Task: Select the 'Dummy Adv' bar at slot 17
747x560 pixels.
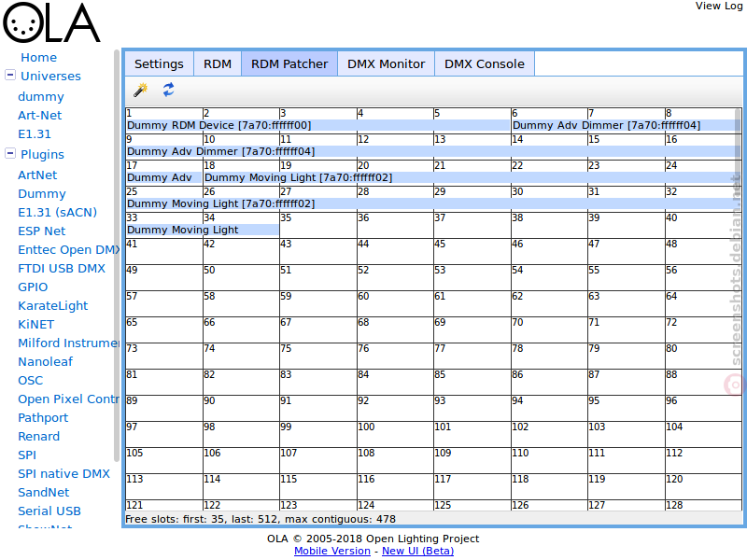Action: tap(163, 177)
